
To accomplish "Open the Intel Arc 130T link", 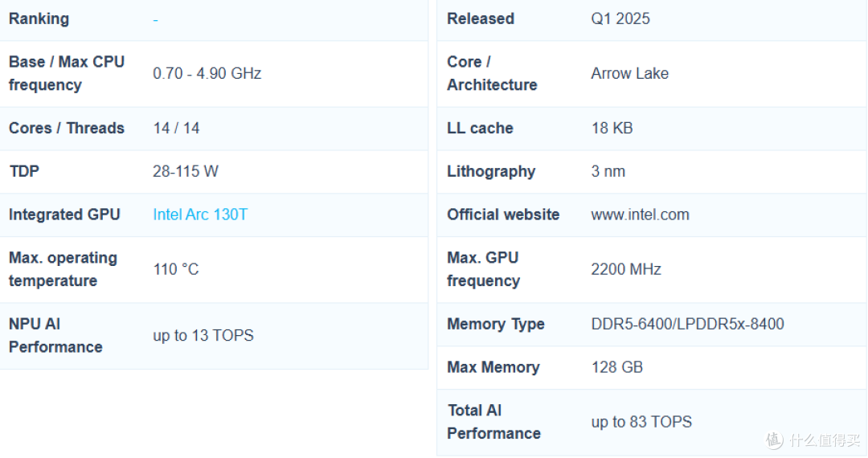I will (200, 215).
